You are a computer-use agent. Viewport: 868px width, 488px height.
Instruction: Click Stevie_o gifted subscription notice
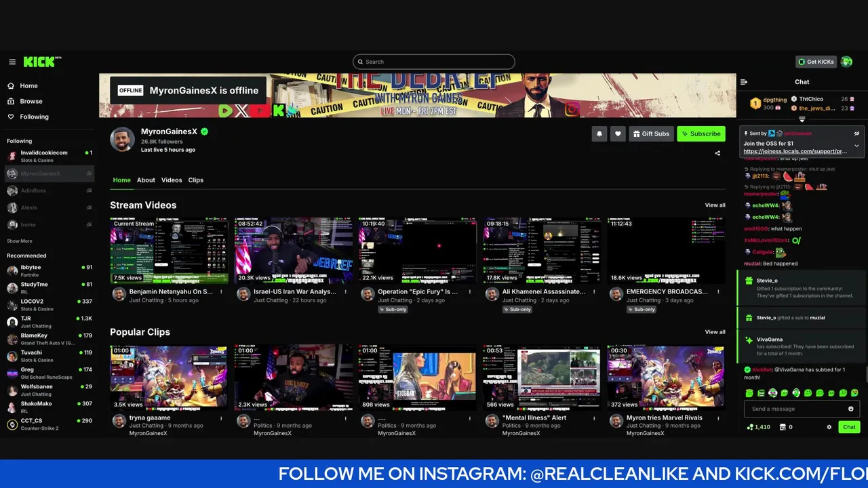pyautogui.click(x=802, y=288)
